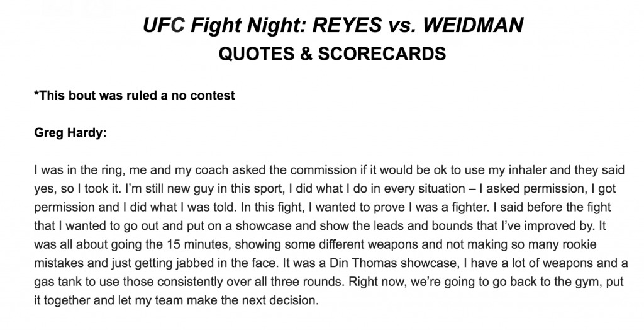This screenshot has height=330, width=644.
Task: Click the 'QUOTES & SCORECARDS' subheading
Action: (x=332, y=54)
